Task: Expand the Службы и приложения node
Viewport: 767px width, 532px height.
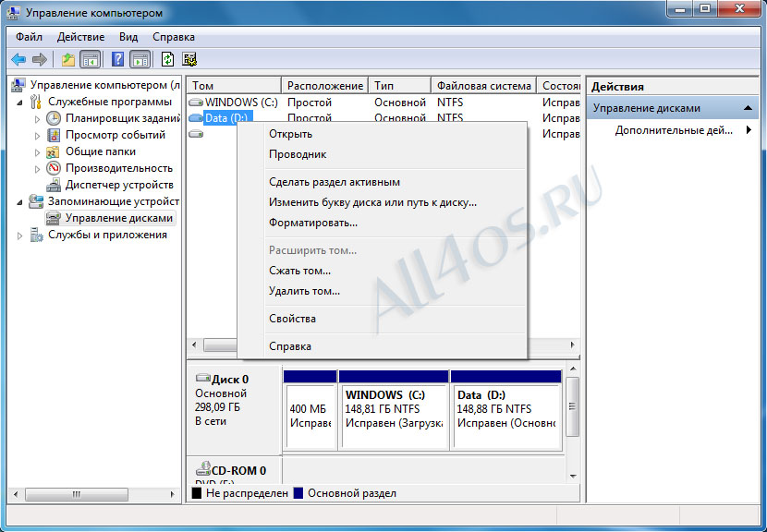Action: [20, 236]
